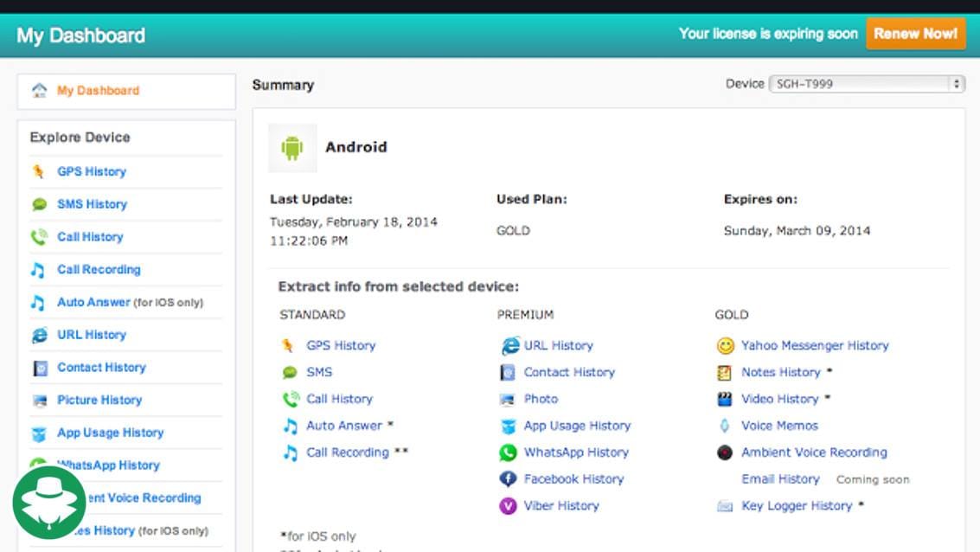Click the SMS History speech bubble icon
The height and width of the screenshot is (552, 980).
pyautogui.click(x=38, y=204)
